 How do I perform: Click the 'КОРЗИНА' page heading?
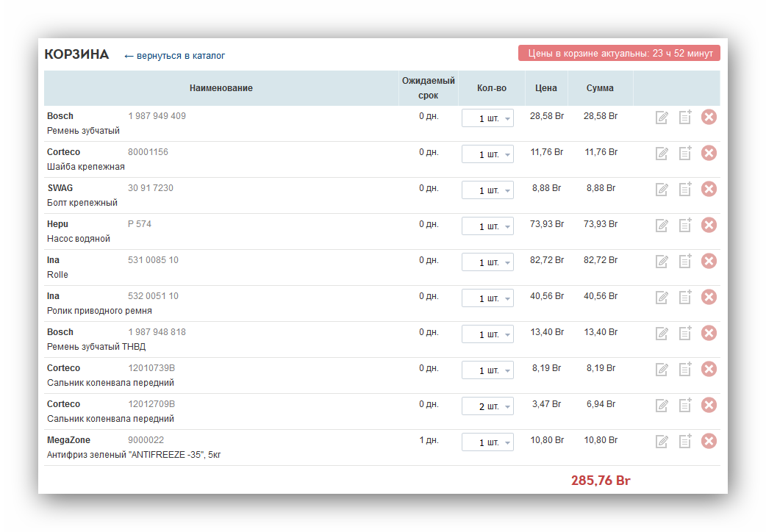(76, 54)
